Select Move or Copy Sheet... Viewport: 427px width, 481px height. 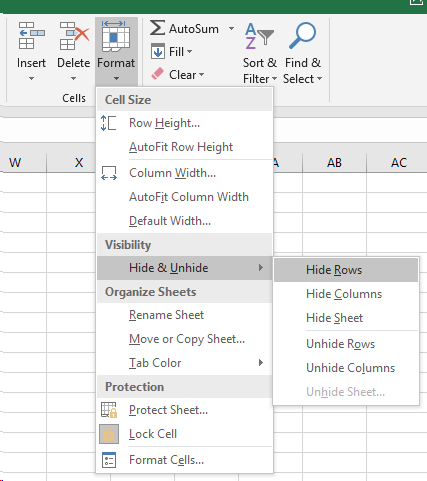click(185, 339)
